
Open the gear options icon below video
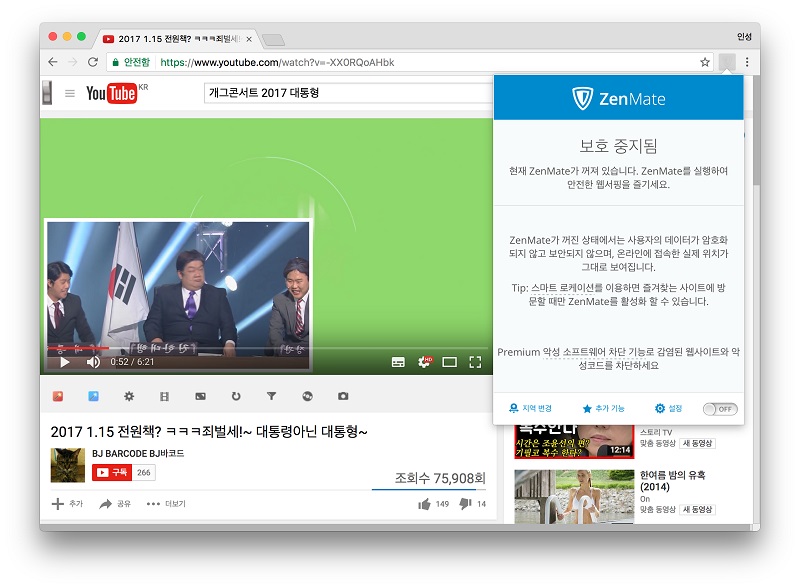pyautogui.click(x=129, y=396)
